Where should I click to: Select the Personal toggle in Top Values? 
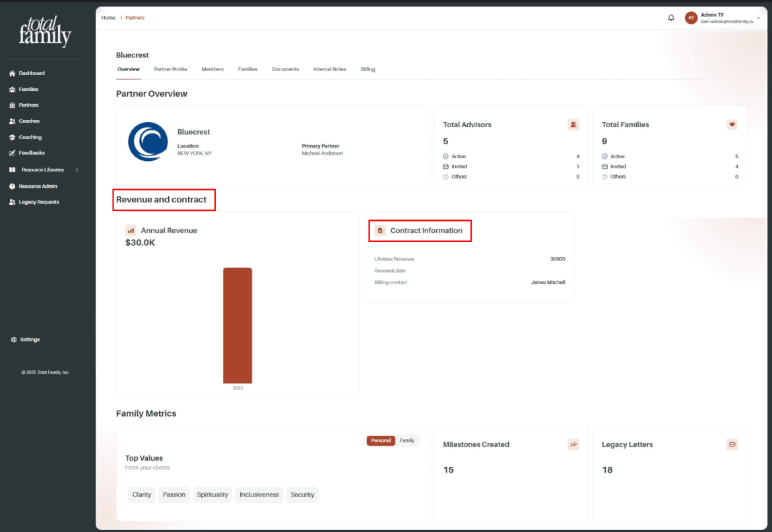(x=381, y=440)
